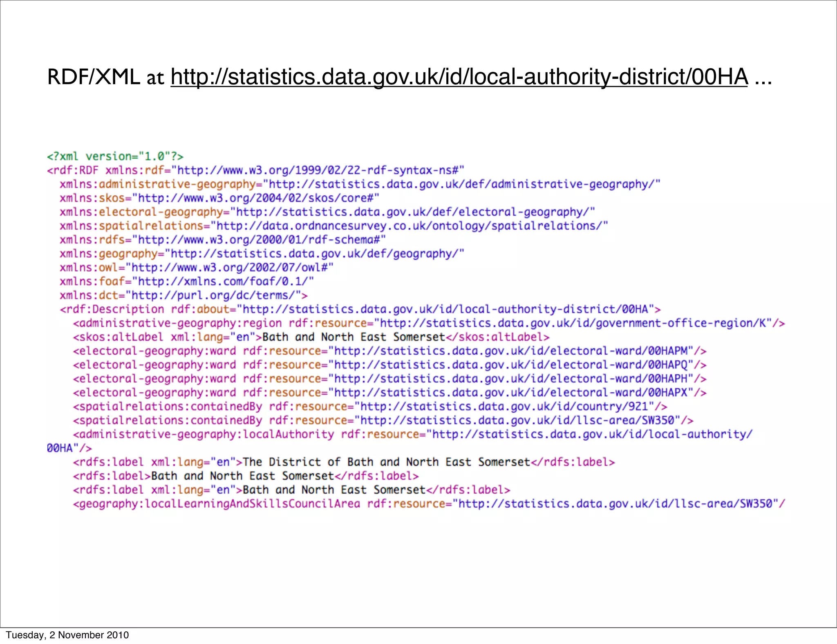Click the rdf:Description rdf:about line
Image resolution: width=837 pixels, height=644 pixels.
360,309
